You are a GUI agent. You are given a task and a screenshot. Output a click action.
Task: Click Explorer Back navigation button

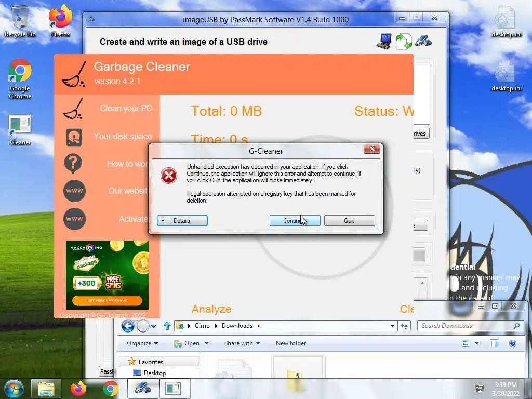pyautogui.click(x=128, y=326)
